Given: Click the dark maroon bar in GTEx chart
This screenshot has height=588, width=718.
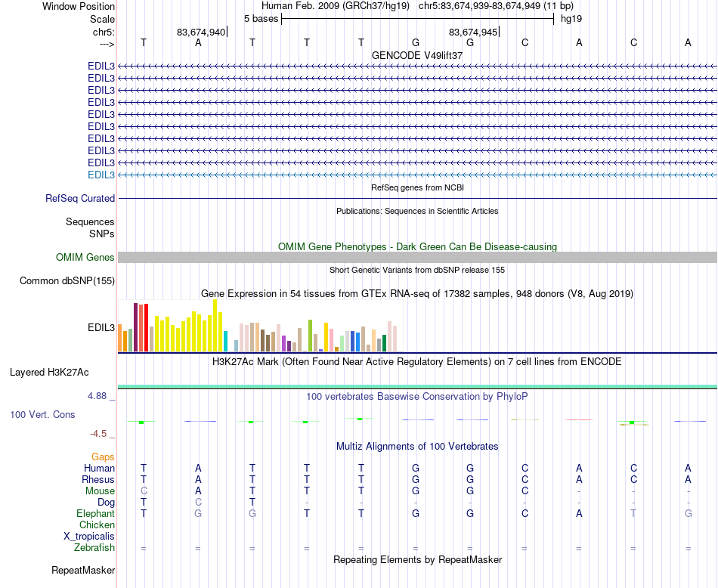Looking at the screenshot, I should point(135,327).
